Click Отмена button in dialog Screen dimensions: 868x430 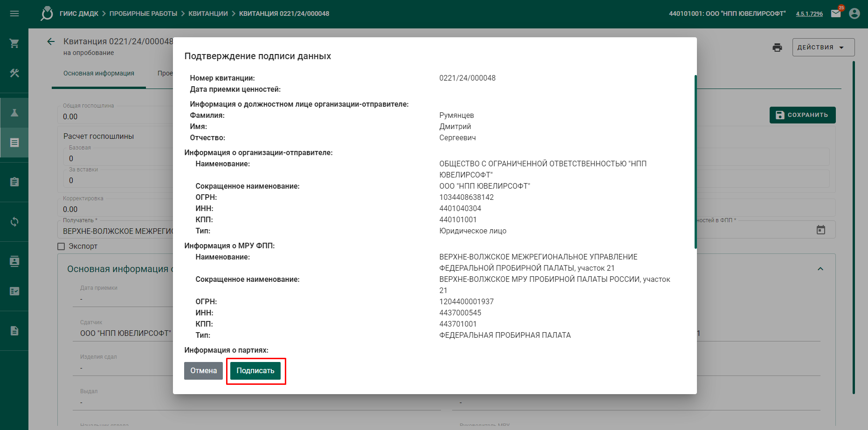pyautogui.click(x=203, y=371)
